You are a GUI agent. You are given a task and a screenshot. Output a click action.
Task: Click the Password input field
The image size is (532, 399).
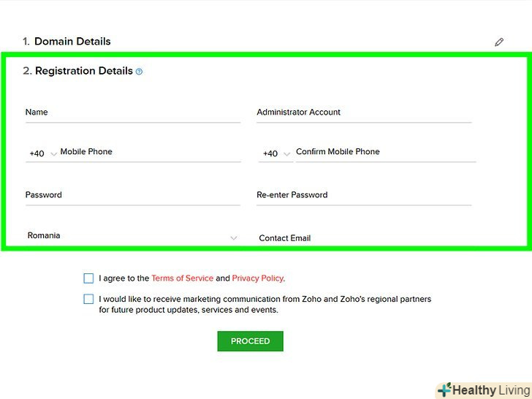coord(132,195)
